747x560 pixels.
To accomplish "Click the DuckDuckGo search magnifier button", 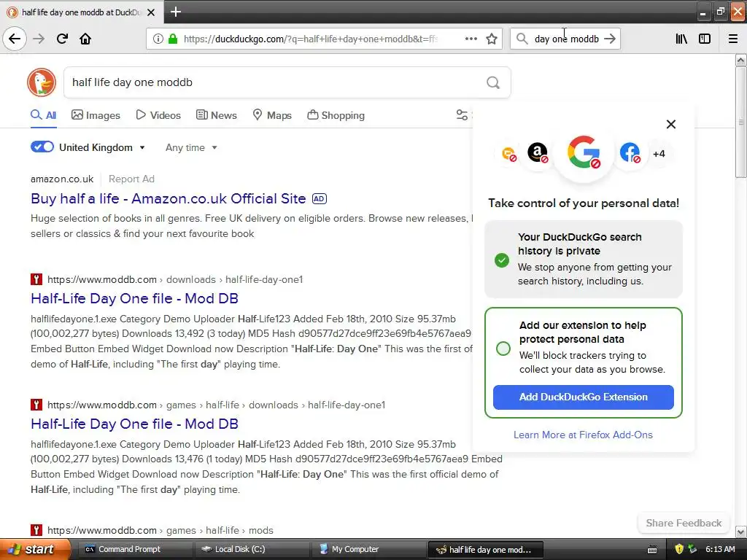I will click(493, 82).
